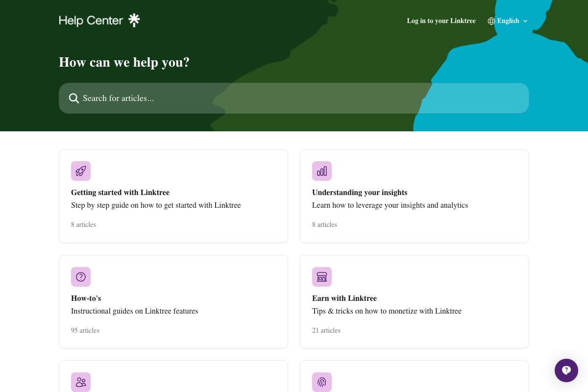Click the bar chart insights icon

[x=322, y=171]
